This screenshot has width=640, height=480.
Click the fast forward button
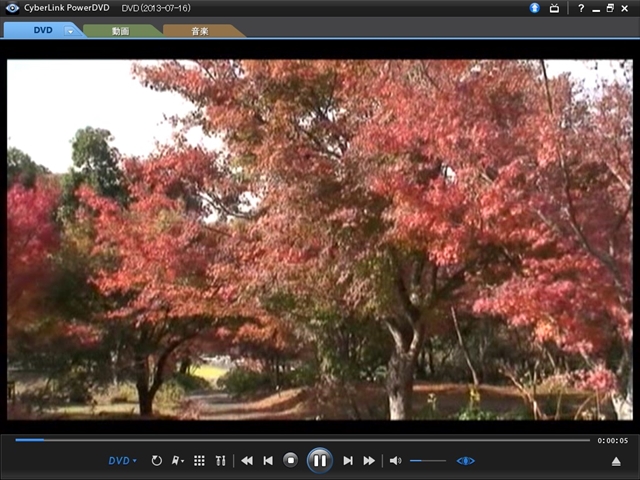tap(369, 460)
